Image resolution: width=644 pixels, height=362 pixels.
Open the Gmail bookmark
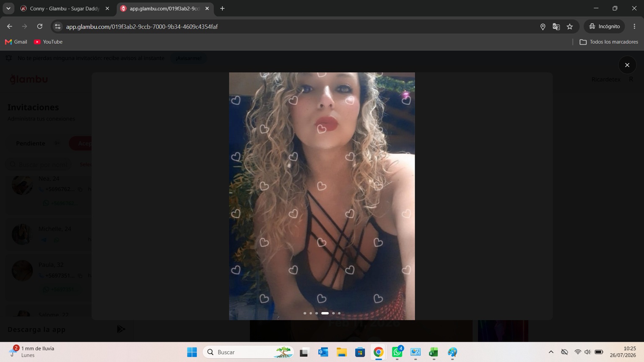coord(16,42)
